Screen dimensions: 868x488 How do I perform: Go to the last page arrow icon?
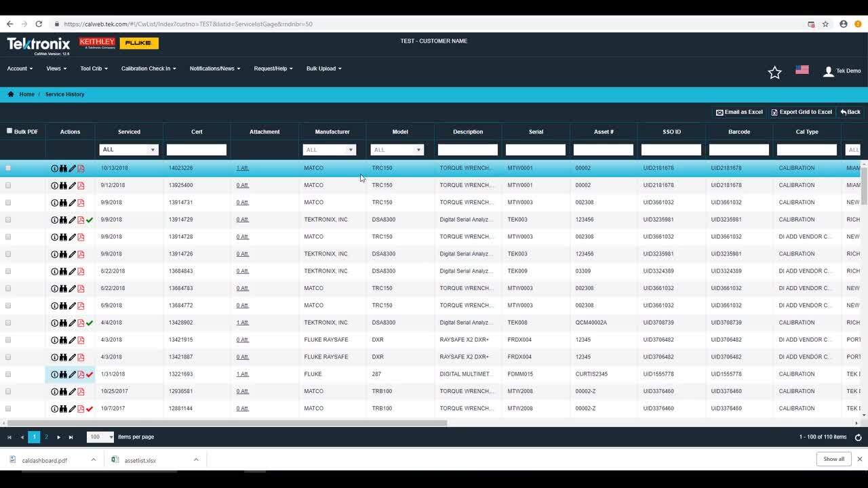[x=71, y=437]
